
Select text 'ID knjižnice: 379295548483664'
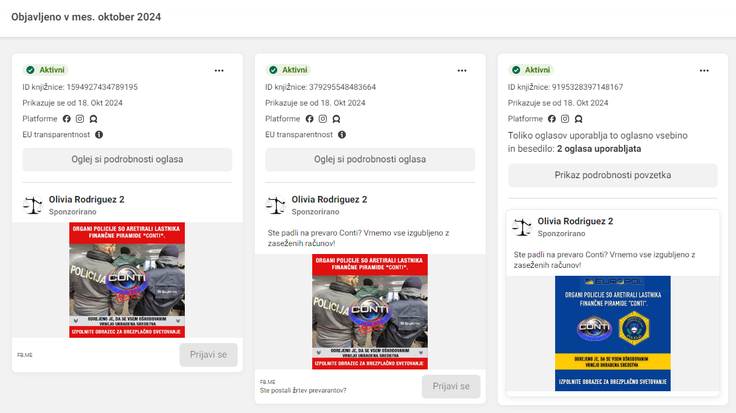pos(321,87)
